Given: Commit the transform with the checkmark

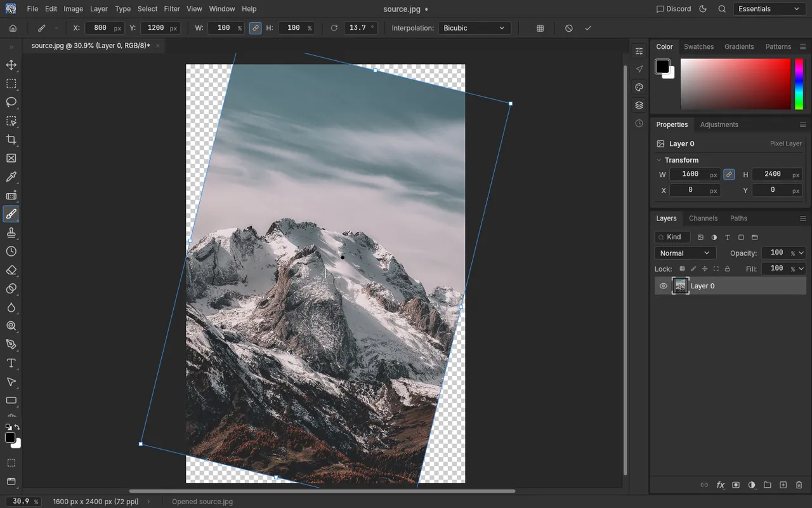Looking at the screenshot, I should point(588,28).
